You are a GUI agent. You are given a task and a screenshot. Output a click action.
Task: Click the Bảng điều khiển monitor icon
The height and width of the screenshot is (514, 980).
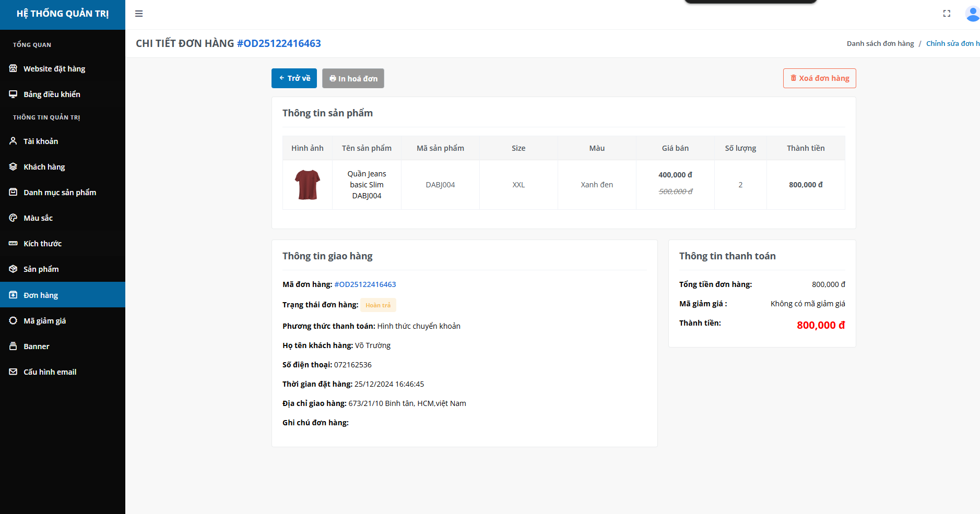coord(13,94)
